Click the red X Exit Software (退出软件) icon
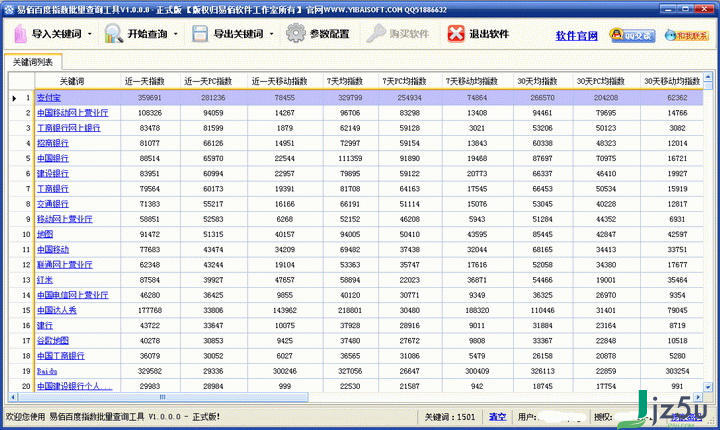720x430 pixels. click(x=456, y=34)
